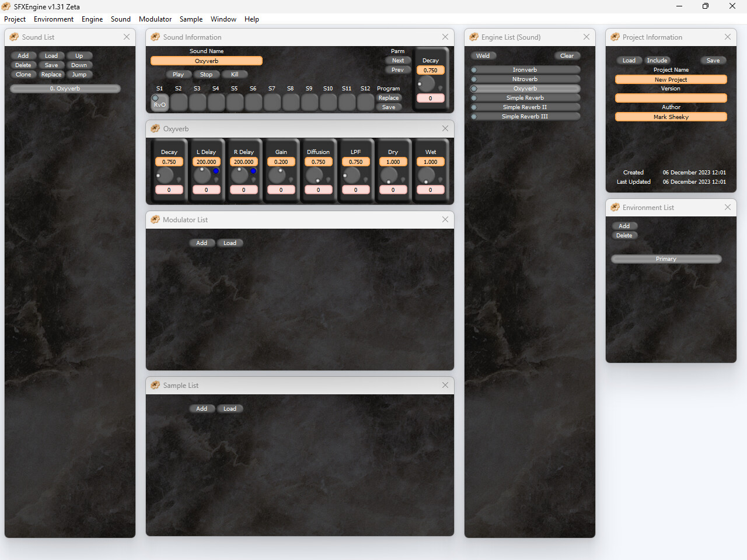Click the Oxyverb panel title bar icon
Image resolution: width=747 pixels, height=560 pixels.
(155, 128)
